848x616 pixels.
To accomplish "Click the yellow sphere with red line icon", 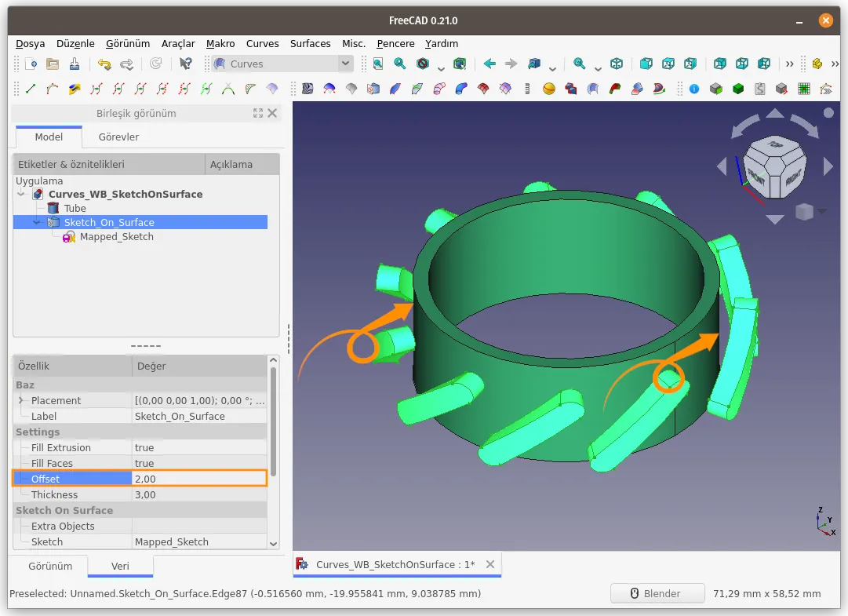I will 549,89.
